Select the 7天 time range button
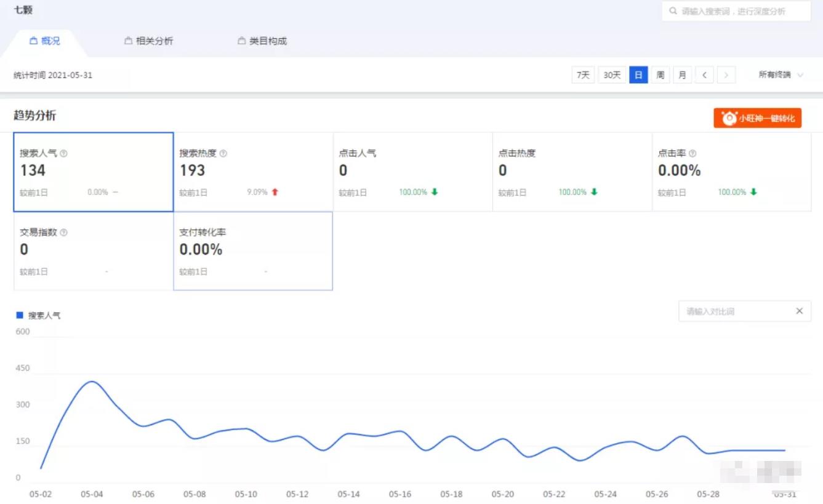The image size is (823, 504). pyautogui.click(x=583, y=75)
